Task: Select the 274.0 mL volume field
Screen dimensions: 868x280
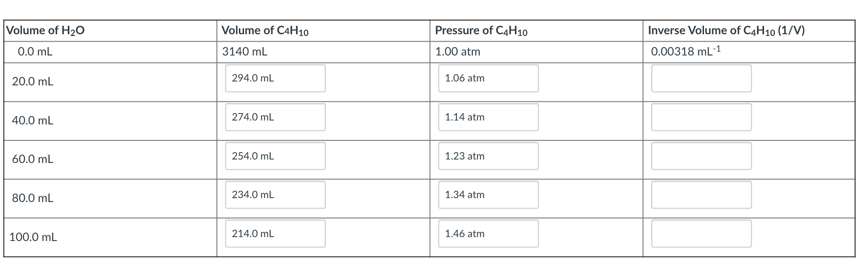Action: tap(275, 117)
